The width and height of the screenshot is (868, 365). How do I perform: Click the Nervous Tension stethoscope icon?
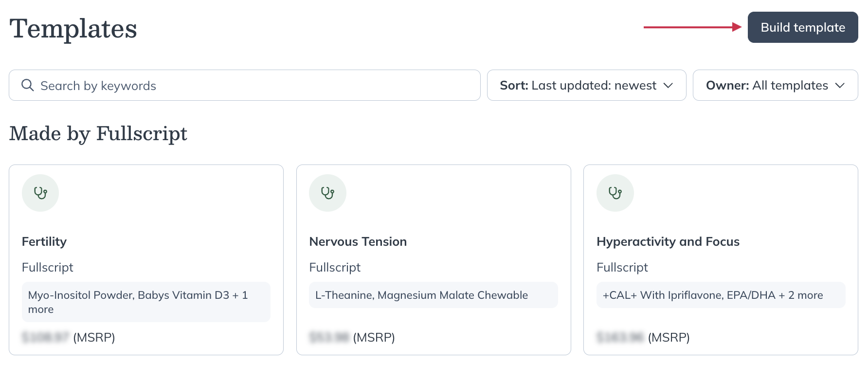(x=327, y=193)
